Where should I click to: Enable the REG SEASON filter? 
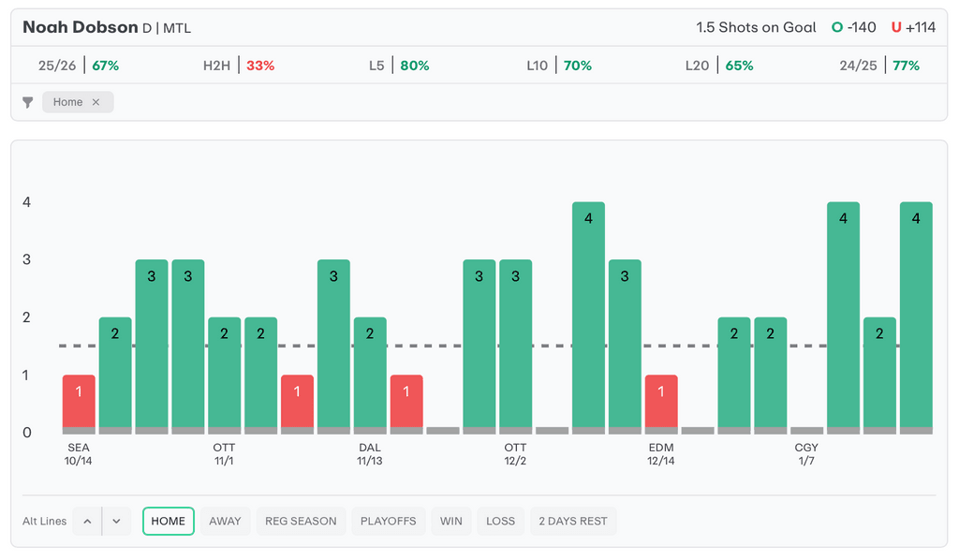pos(301,521)
